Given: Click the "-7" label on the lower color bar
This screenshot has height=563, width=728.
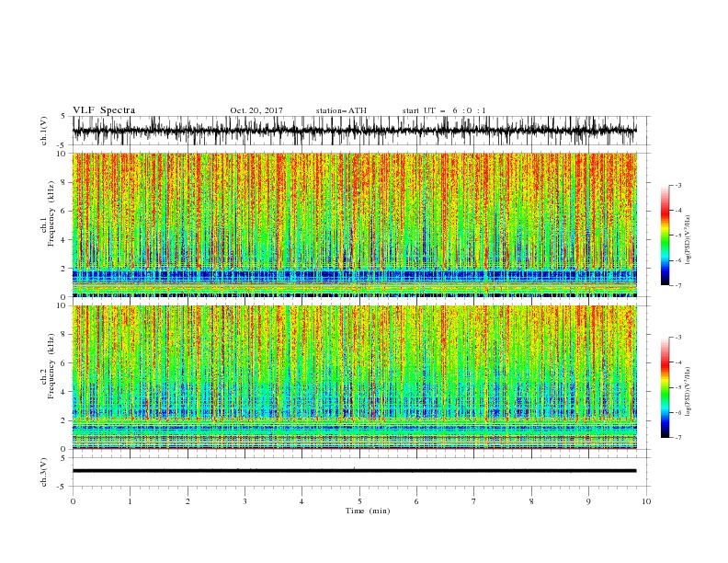Looking at the screenshot, I should (x=678, y=437).
